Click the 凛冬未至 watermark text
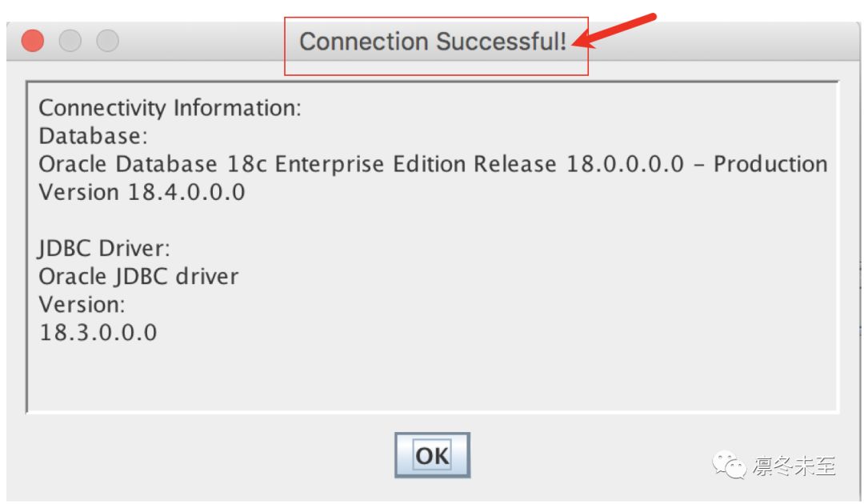 pos(794,466)
